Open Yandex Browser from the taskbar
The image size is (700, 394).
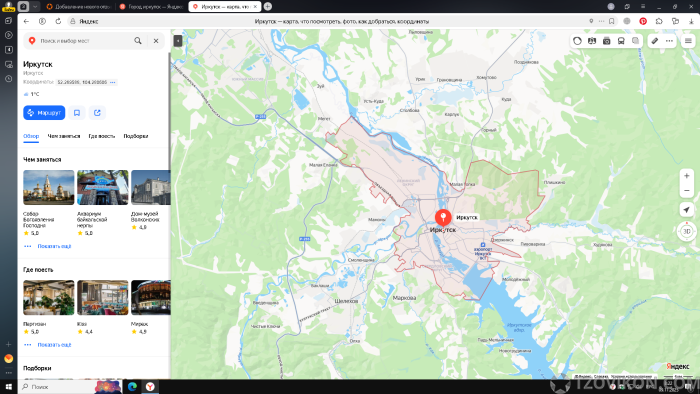point(150,386)
